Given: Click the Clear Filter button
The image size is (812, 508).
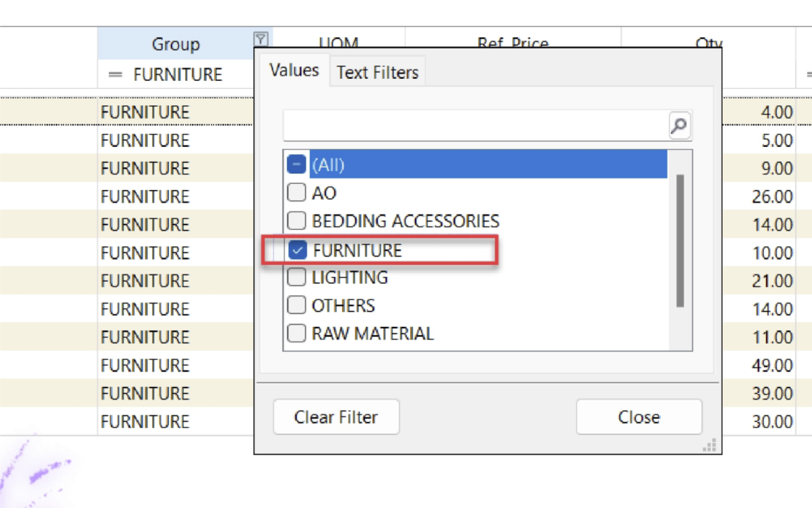Looking at the screenshot, I should 336,417.
